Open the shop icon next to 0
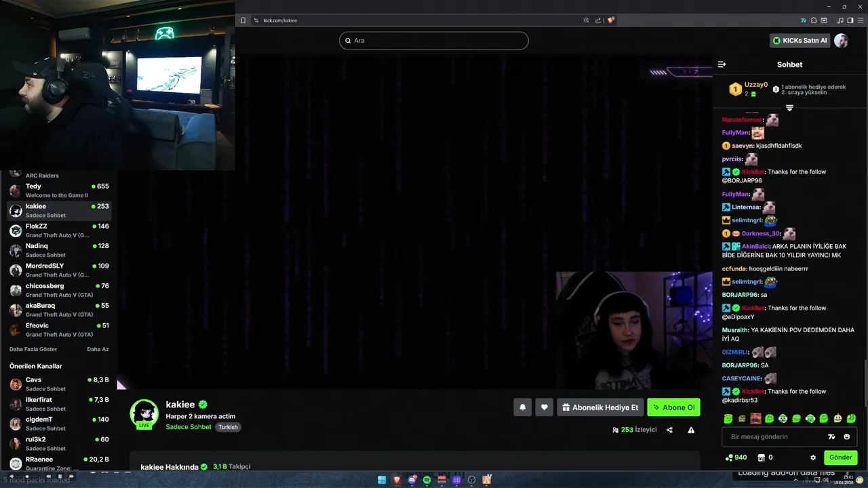 762,457
